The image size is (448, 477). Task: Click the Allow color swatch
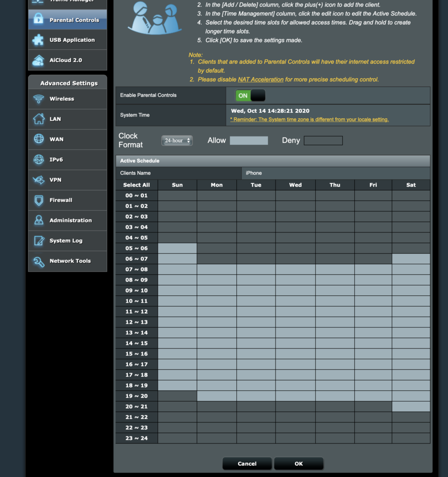click(249, 141)
